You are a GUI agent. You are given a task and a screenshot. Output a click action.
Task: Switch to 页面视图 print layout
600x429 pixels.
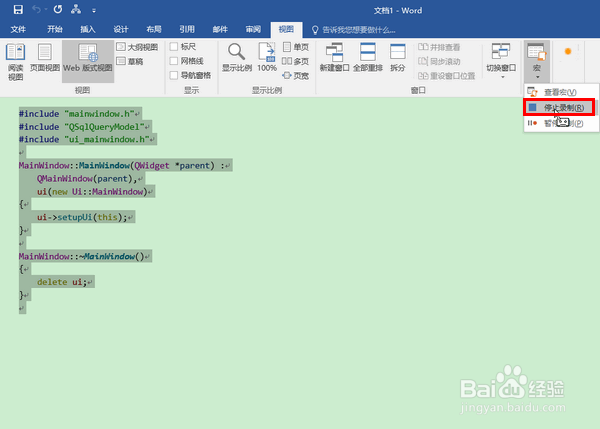45,58
